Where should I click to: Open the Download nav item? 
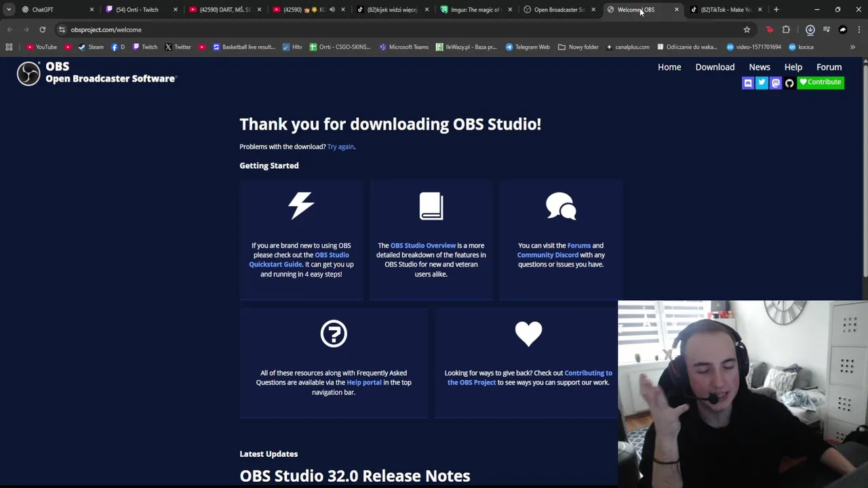(715, 67)
